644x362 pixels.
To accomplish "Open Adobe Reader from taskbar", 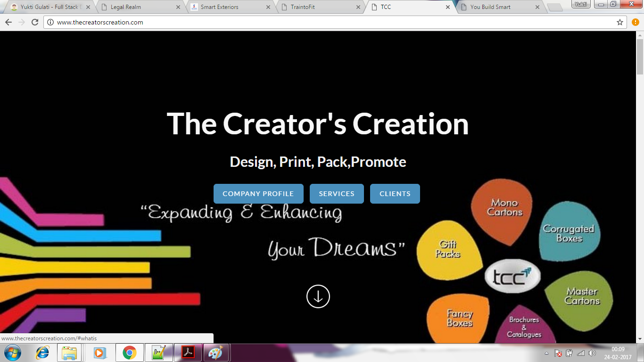I will tap(188, 353).
